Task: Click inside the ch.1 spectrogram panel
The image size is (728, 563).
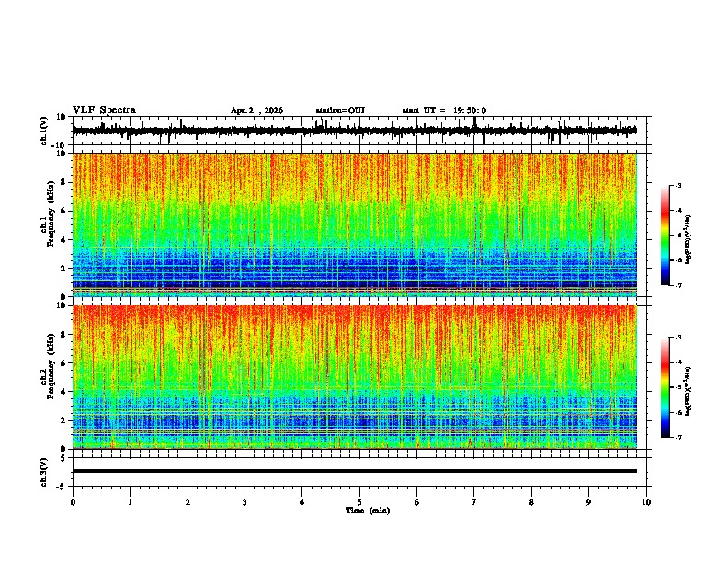Action: (355, 224)
